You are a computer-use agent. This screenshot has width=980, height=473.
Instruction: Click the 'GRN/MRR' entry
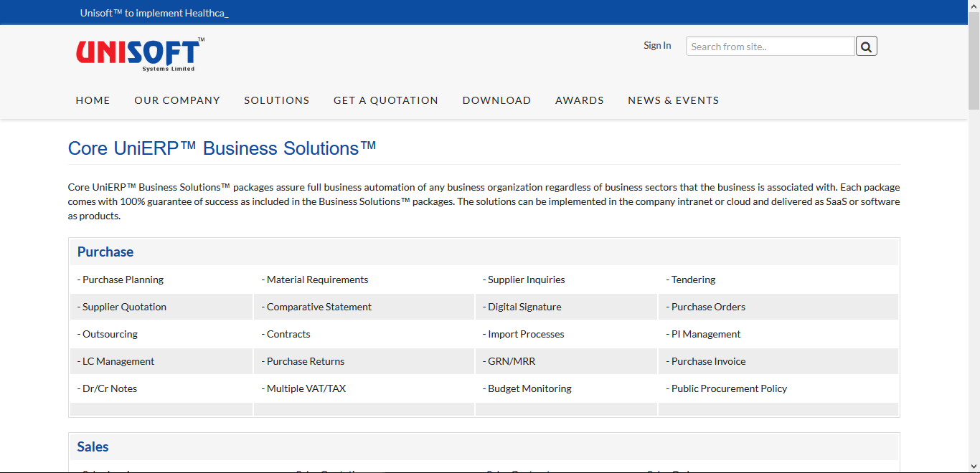(x=509, y=361)
